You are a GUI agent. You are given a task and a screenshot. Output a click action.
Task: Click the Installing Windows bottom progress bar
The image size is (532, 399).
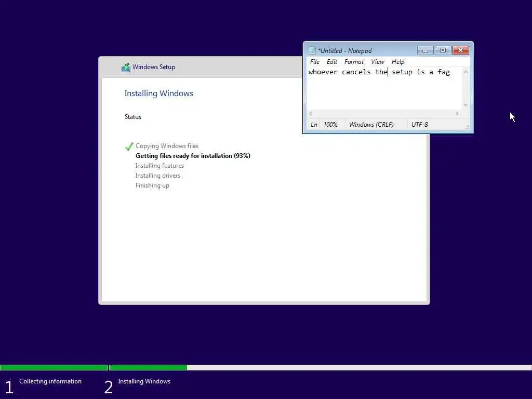(320, 367)
